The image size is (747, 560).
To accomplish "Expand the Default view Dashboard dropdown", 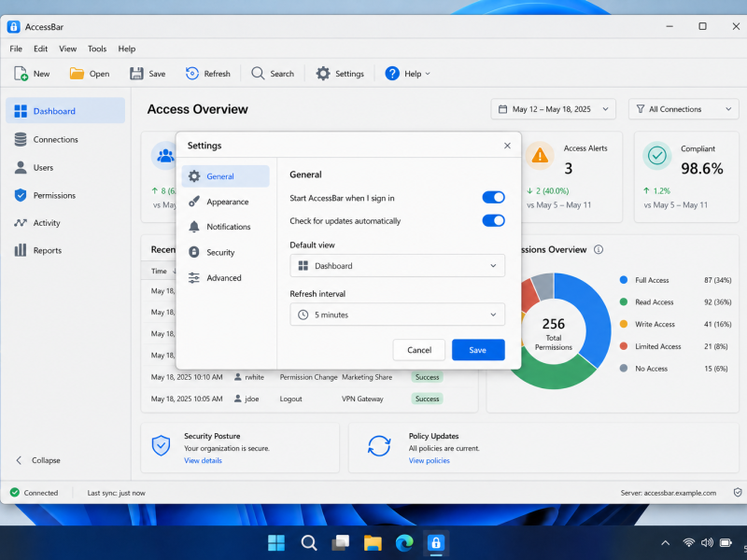I will coord(398,266).
